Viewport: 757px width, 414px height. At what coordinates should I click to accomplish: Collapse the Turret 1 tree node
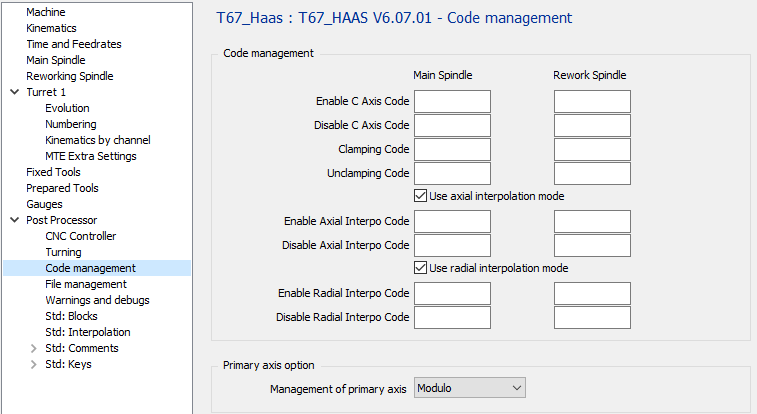tap(14, 92)
